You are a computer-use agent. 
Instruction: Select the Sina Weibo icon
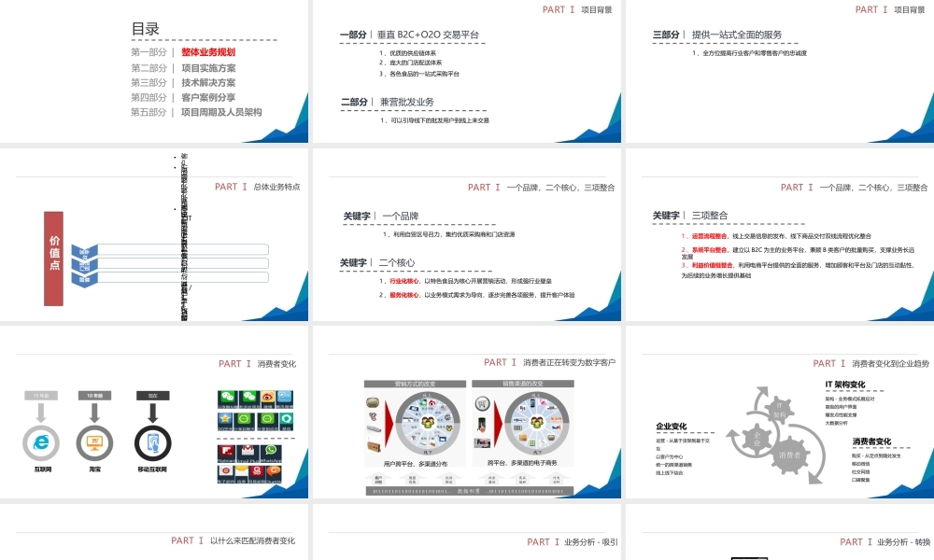coord(267,397)
